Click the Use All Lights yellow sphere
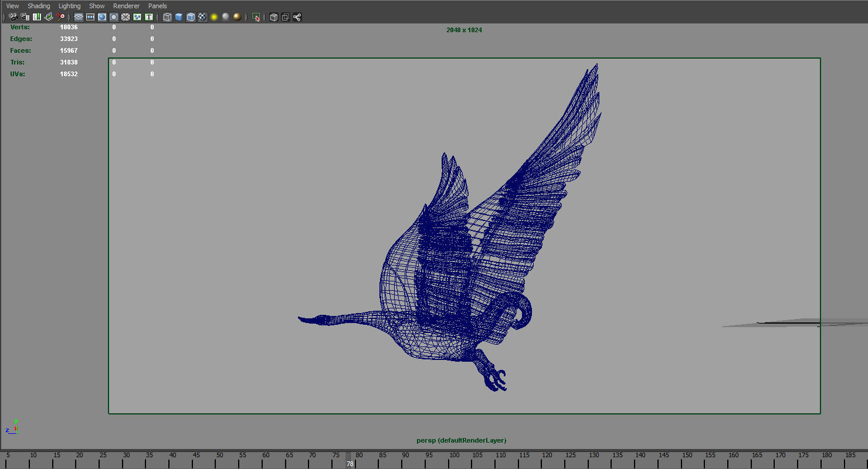Viewport: 868px width, 469px height. (214, 17)
